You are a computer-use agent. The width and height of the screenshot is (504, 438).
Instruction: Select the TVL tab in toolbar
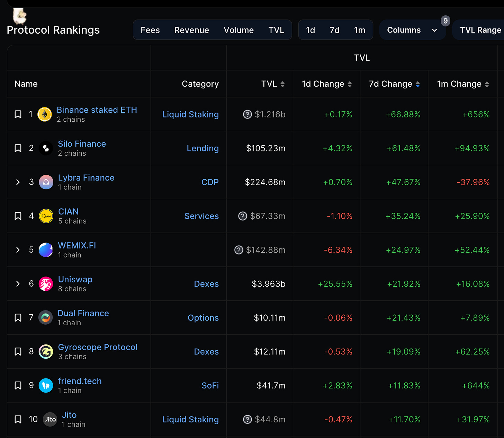(276, 30)
